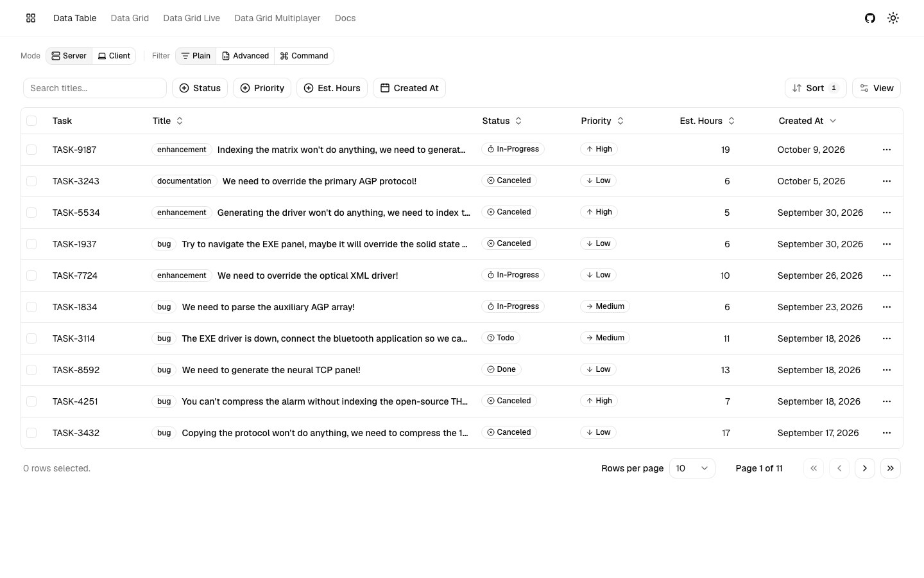The height and width of the screenshot is (578, 924).
Task: Select the Advanced filter mode
Action: pyautogui.click(x=245, y=56)
